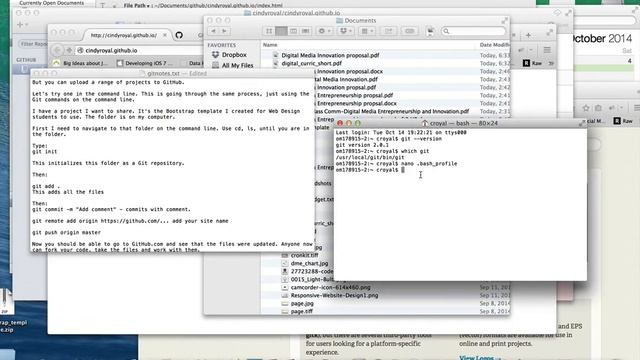The width and height of the screenshot is (640, 360).
Task: Open the Finder arrange-by dropdown
Action: 367,31
